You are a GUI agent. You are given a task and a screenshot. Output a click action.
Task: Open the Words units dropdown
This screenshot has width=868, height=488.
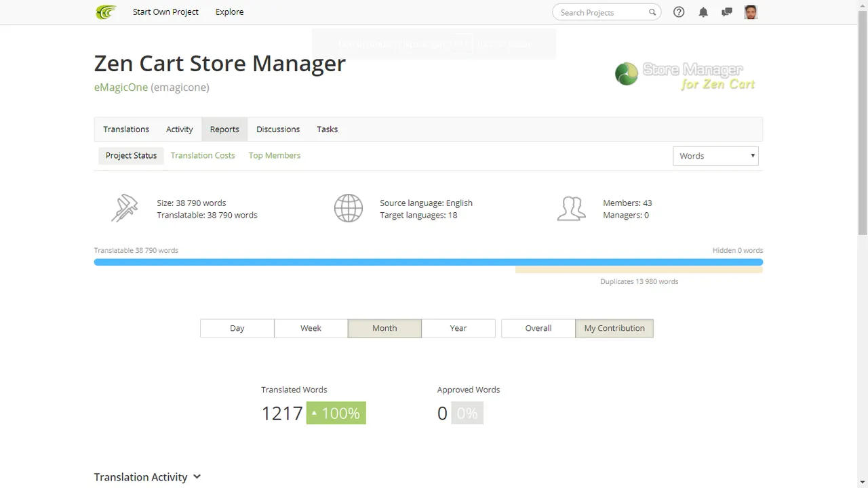click(715, 156)
